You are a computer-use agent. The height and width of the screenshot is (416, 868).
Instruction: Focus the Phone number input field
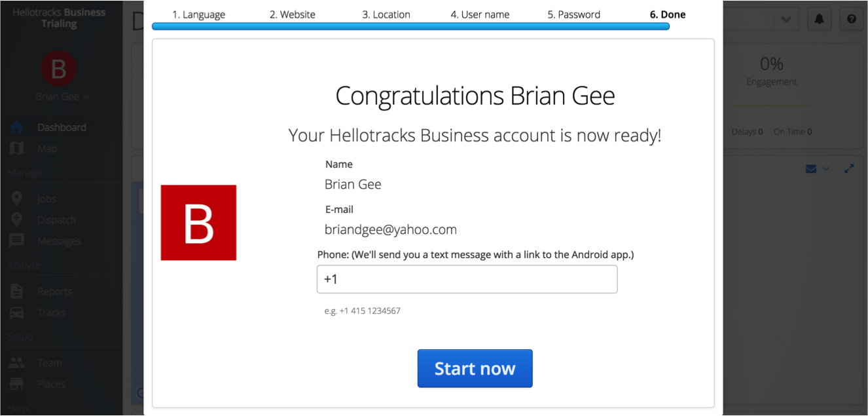coord(467,279)
